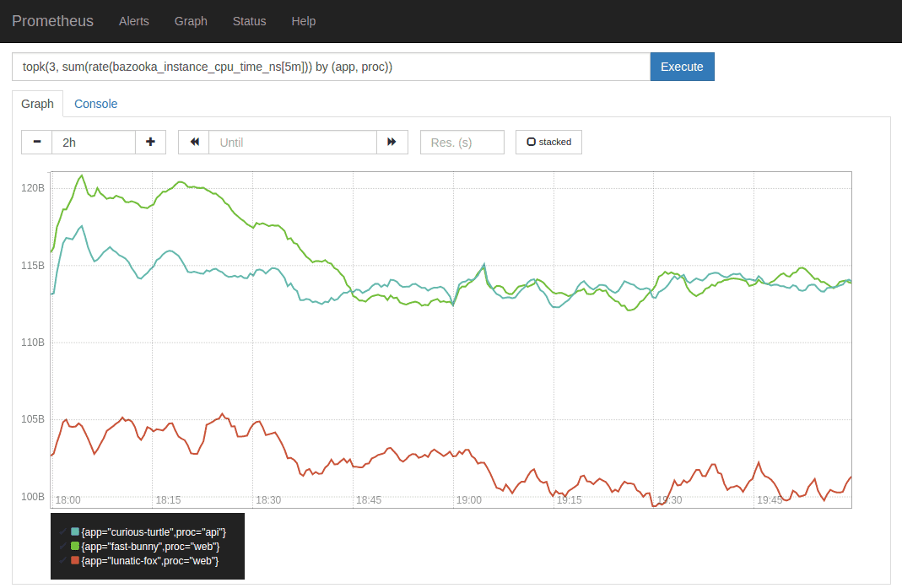The image size is (902, 588).
Task: Click the teal curious-turtle color swatch
Action: pos(75,532)
